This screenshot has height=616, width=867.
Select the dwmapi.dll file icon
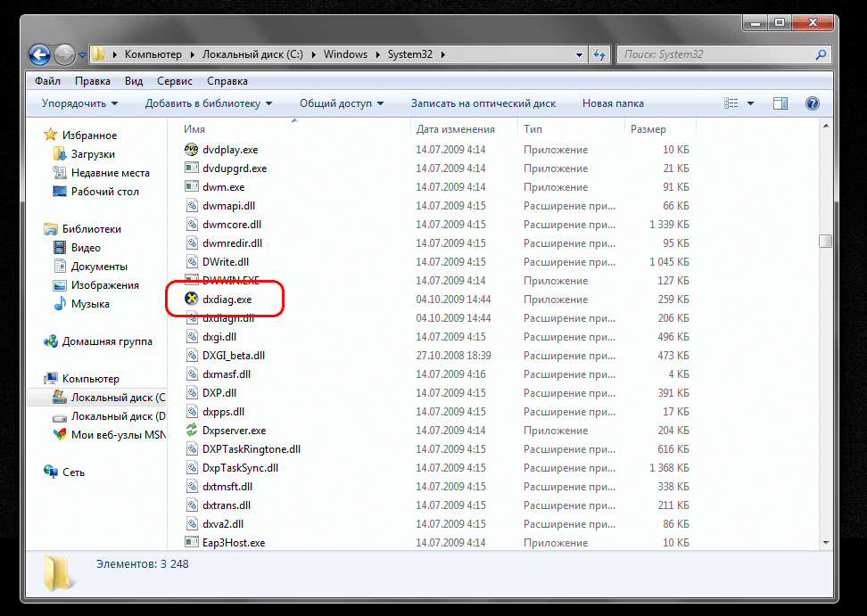tap(191, 206)
